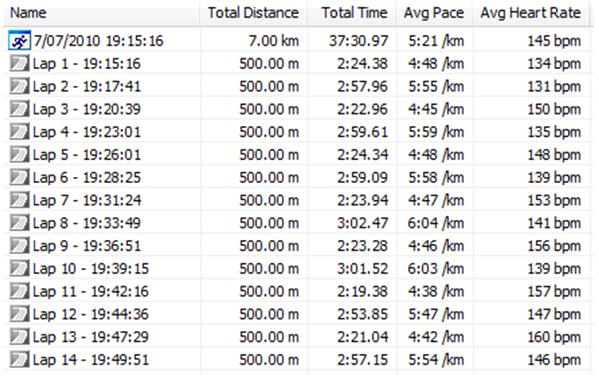Viewport: 599px width, 377px height.
Task: Select the 7/07/2010 19:15:16 activity row
Action: click(x=296, y=41)
